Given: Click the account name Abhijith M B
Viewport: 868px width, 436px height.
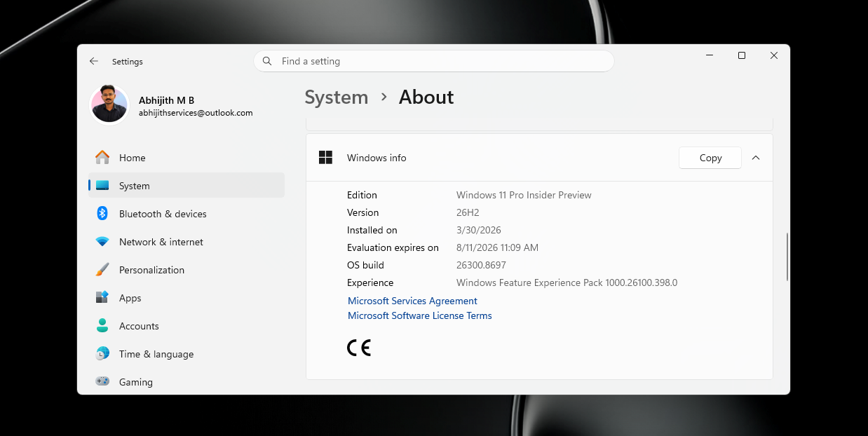Looking at the screenshot, I should (166, 100).
